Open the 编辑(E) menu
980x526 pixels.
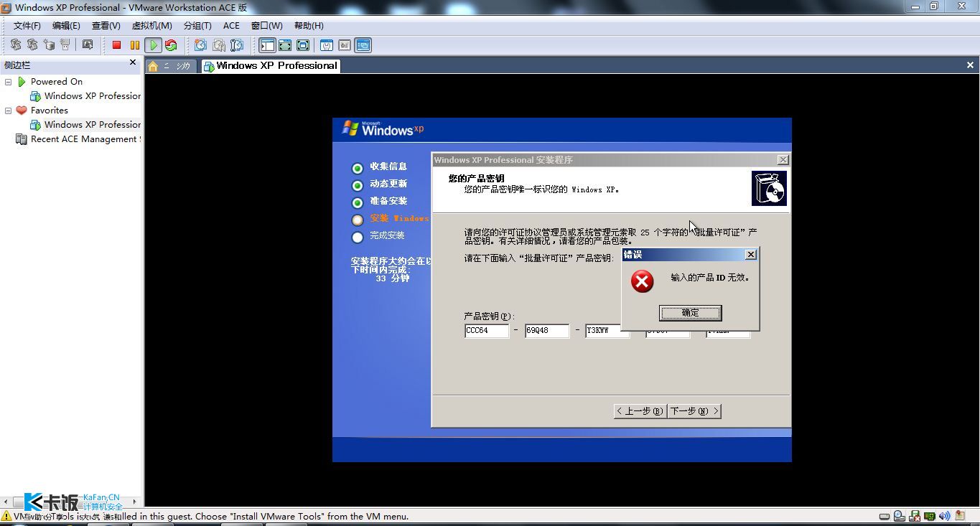[66, 25]
